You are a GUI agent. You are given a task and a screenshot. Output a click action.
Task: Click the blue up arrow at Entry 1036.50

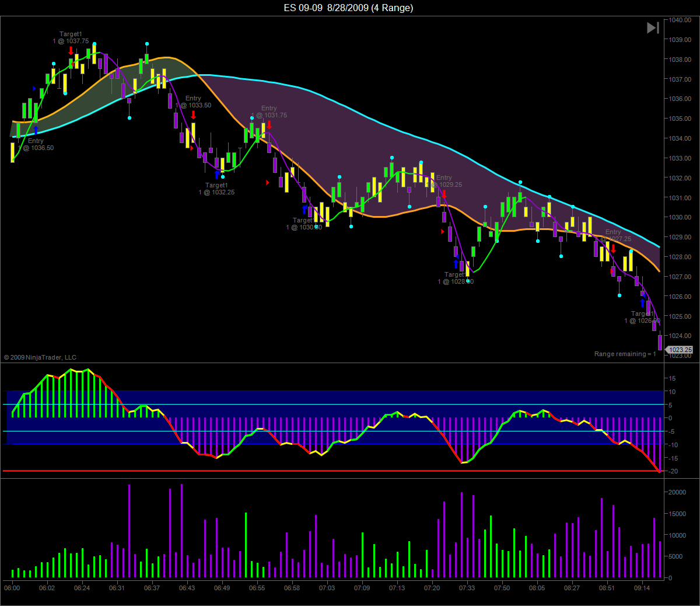(36, 130)
